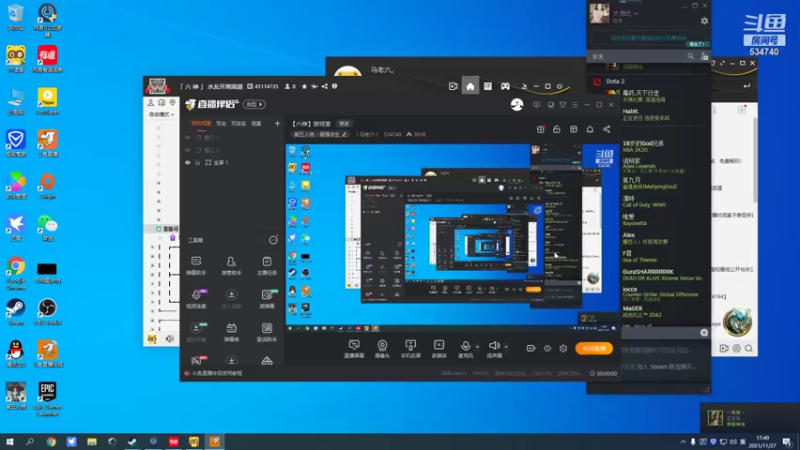Screen dimensions: 800x450
Task: Open Epic Games Launcher desktop icon
Action: coord(47,399)
